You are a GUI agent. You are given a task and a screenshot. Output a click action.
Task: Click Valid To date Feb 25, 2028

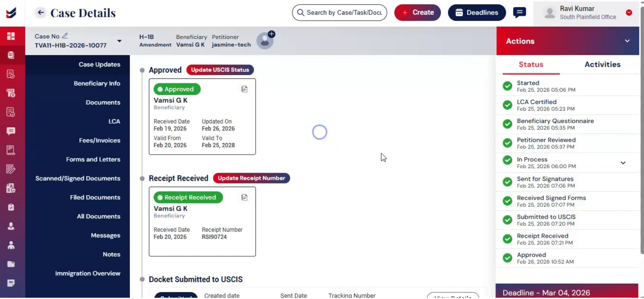pos(218,145)
